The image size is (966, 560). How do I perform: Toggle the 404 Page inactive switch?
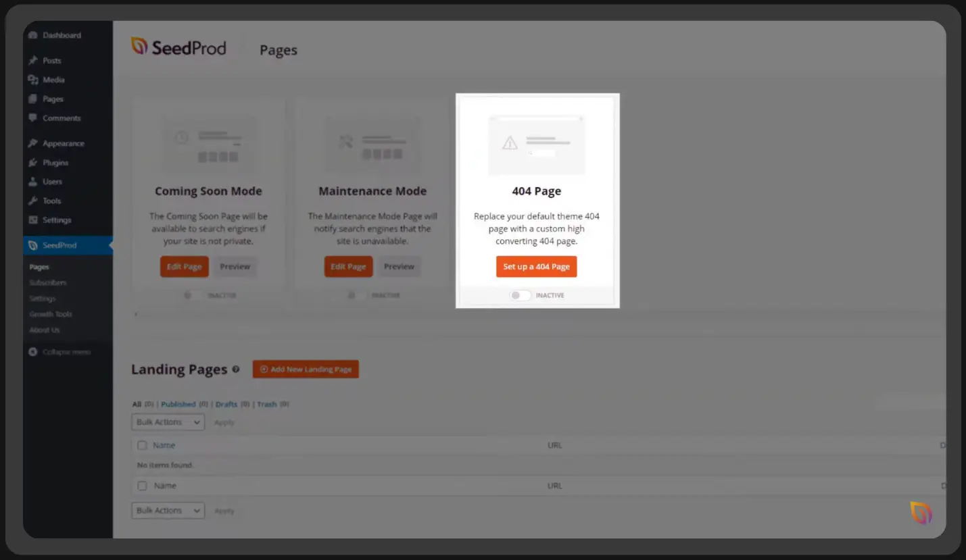click(x=520, y=295)
